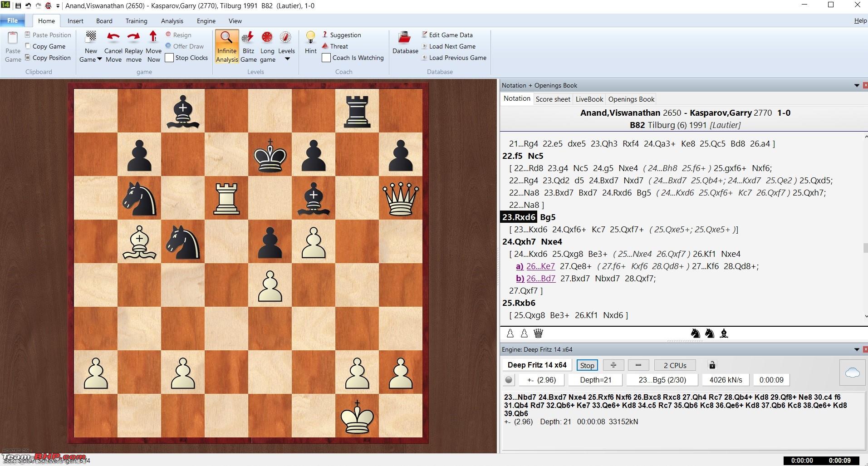Viewport: 868px width, 466px height.
Task: Select the Notation tab
Action: point(517,98)
